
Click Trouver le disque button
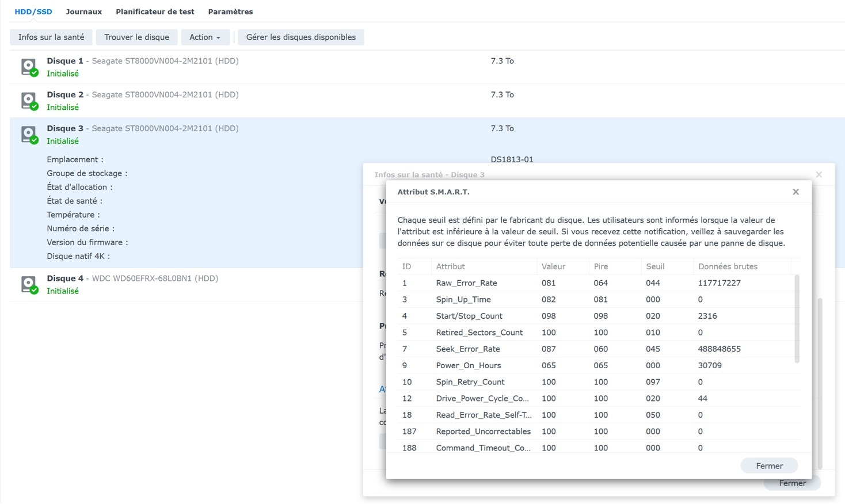136,37
